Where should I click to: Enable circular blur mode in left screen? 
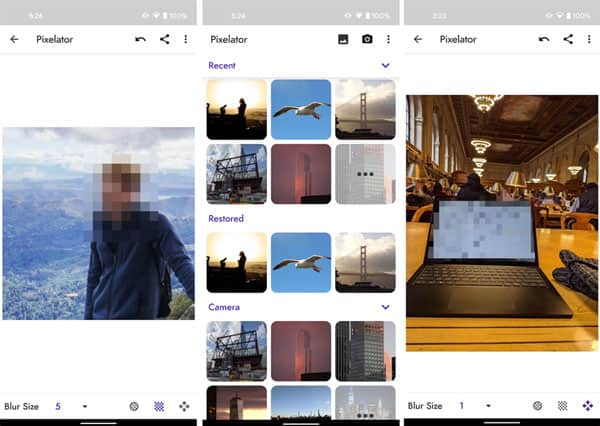[x=134, y=407]
